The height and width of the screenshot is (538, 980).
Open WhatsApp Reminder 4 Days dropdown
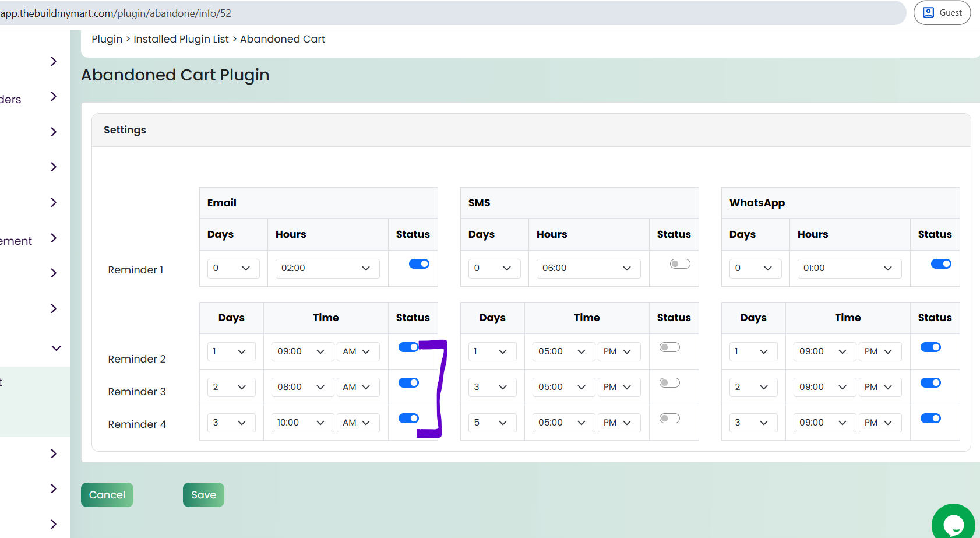(x=753, y=423)
